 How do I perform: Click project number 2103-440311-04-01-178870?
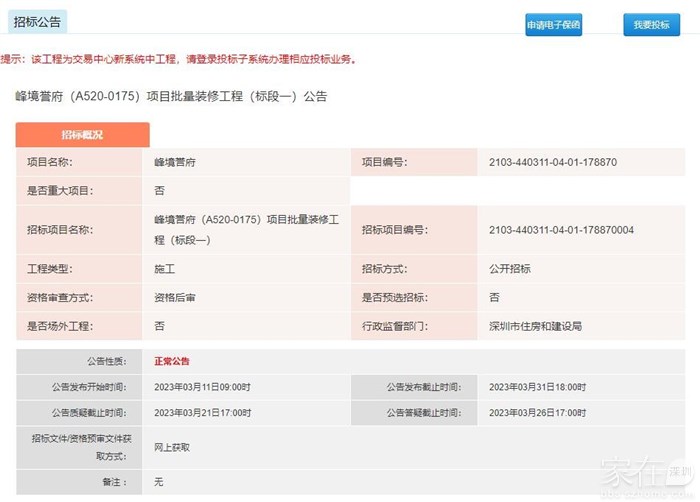[x=552, y=162]
